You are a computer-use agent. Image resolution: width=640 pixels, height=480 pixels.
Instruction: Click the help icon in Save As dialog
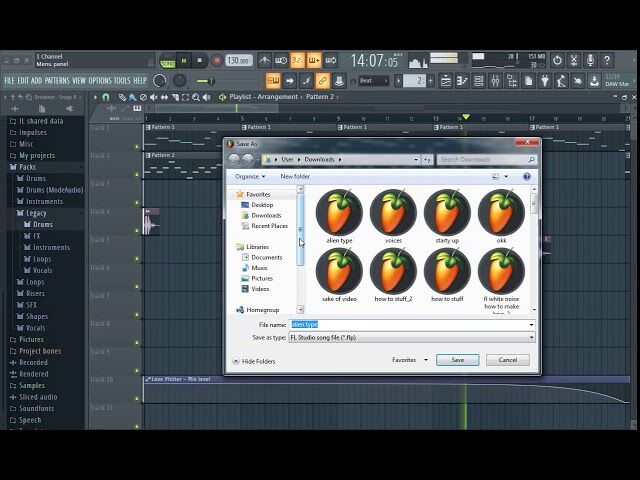click(x=526, y=177)
